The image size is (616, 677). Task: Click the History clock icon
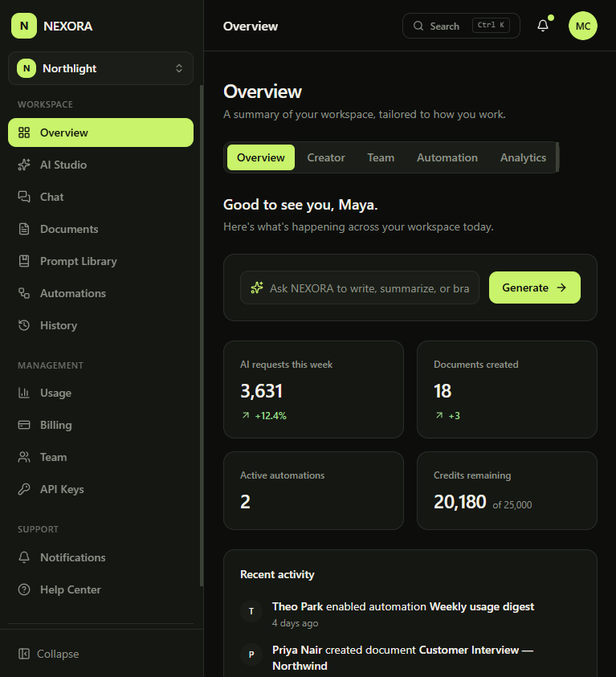click(x=24, y=325)
